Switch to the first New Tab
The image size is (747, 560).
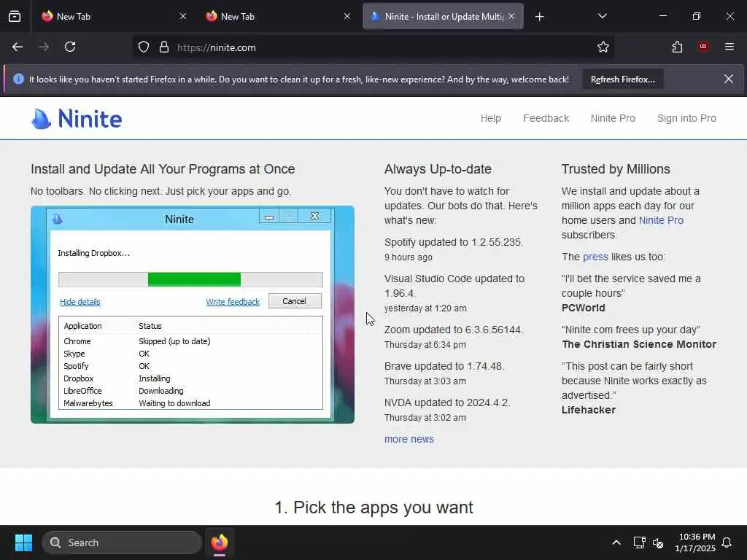click(x=112, y=16)
